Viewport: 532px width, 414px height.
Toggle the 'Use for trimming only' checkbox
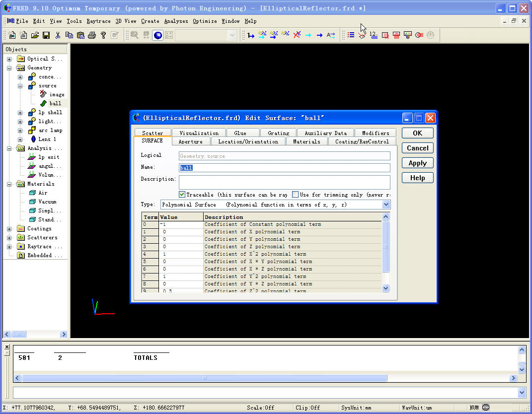pyautogui.click(x=295, y=194)
